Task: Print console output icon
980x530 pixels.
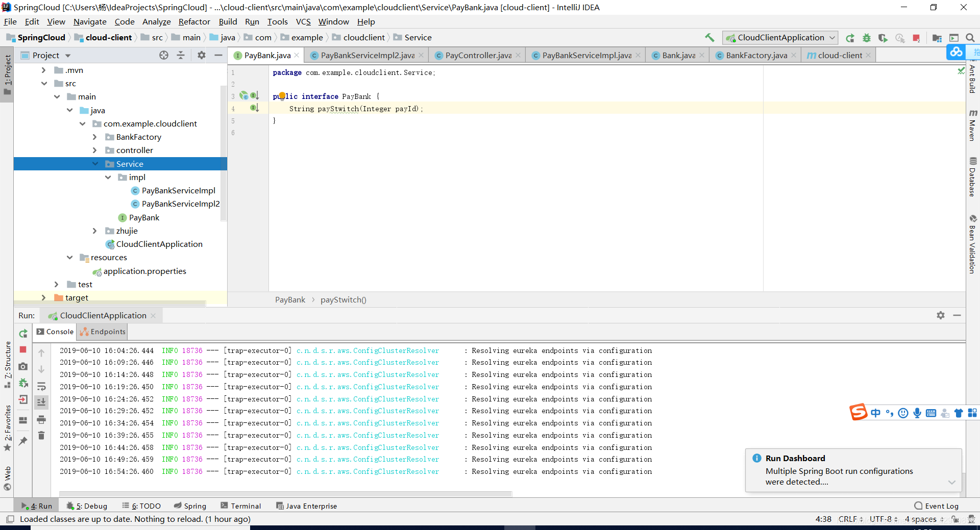Action: (41, 419)
